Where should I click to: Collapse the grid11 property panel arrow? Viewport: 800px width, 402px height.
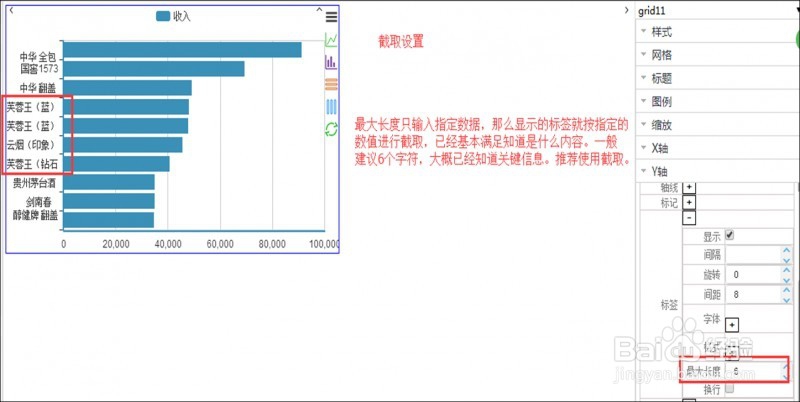click(627, 10)
